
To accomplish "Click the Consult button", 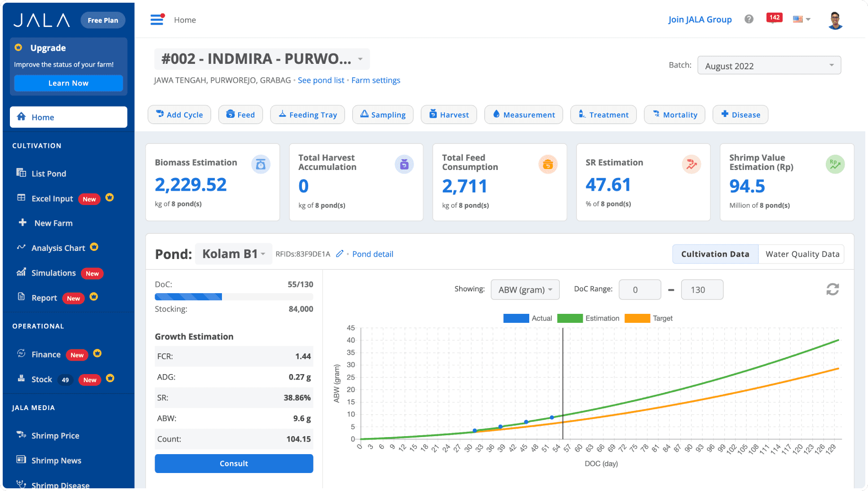I will point(234,463).
